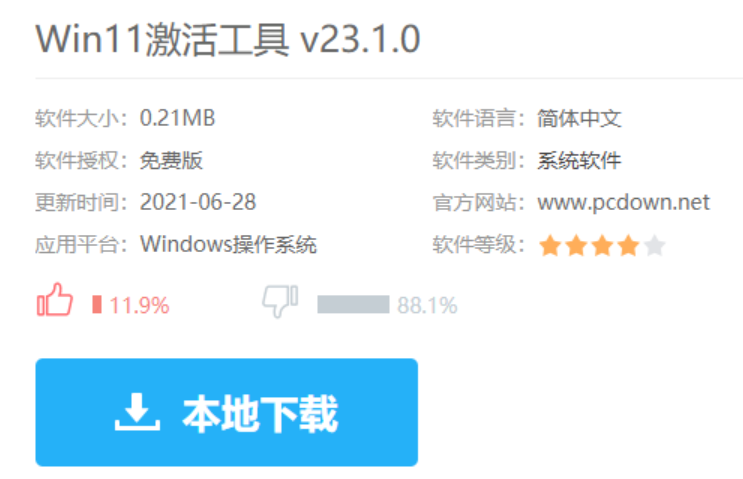Click the gray 88.1% dislike bar
The image size is (743, 479).
point(353,305)
